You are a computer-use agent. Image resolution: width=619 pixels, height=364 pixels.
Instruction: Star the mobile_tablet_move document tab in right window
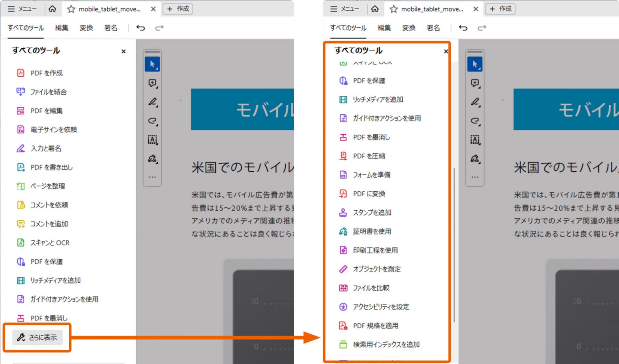(393, 9)
